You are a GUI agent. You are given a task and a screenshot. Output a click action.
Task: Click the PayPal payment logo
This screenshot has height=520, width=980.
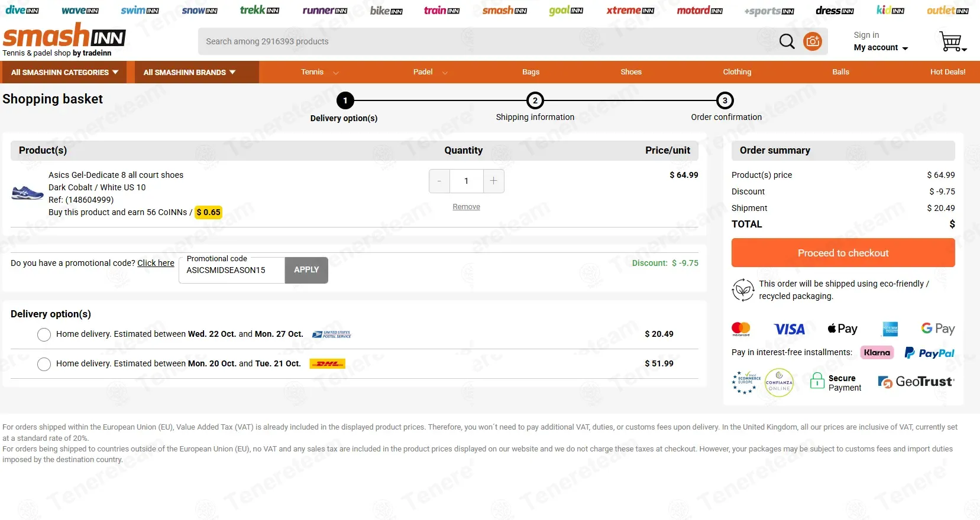930,353
